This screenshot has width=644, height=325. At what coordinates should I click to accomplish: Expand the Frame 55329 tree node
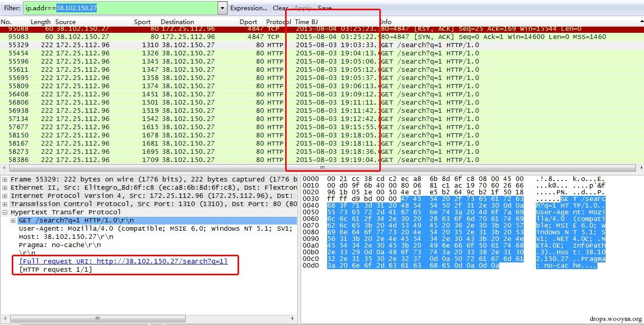(5, 179)
